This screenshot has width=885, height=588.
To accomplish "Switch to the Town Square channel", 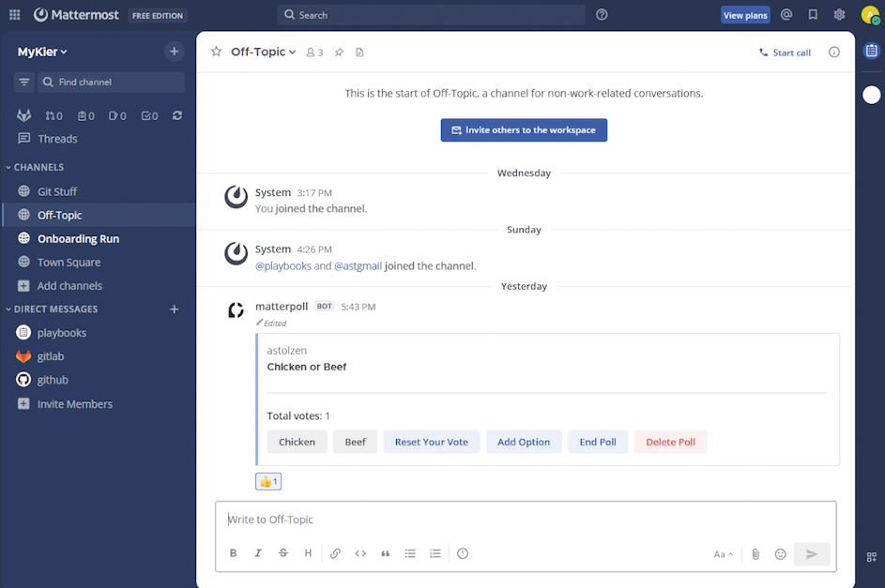I will point(69,263).
